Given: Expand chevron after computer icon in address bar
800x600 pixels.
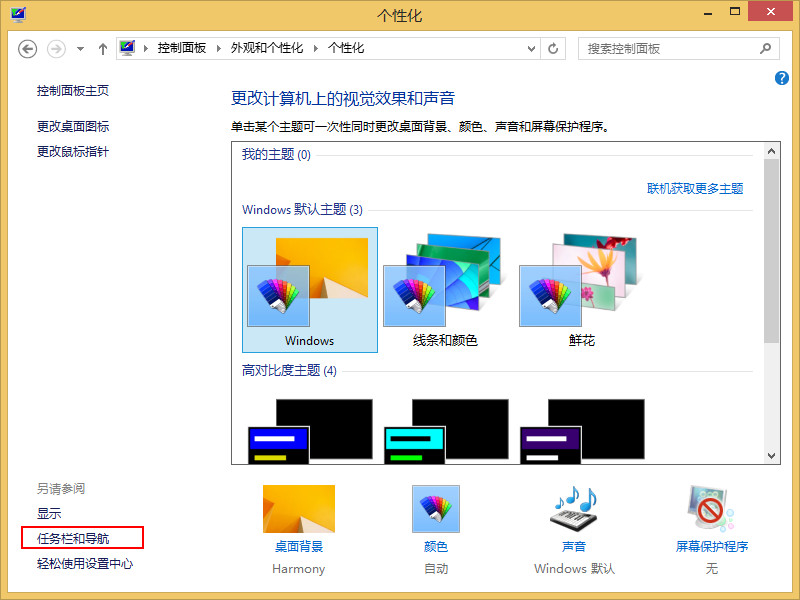Looking at the screenshot, I should [x=146, y=48].
